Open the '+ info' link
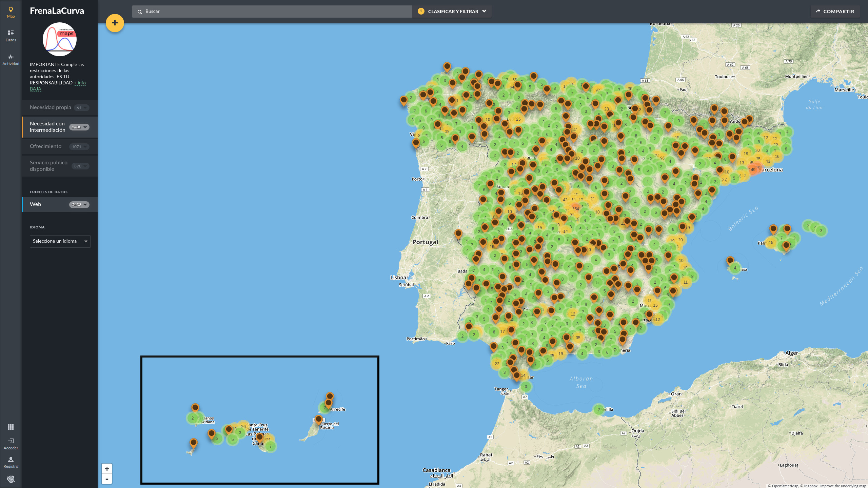Image resolution: width=868 pixels, height=488 pixels. point(80,83)
